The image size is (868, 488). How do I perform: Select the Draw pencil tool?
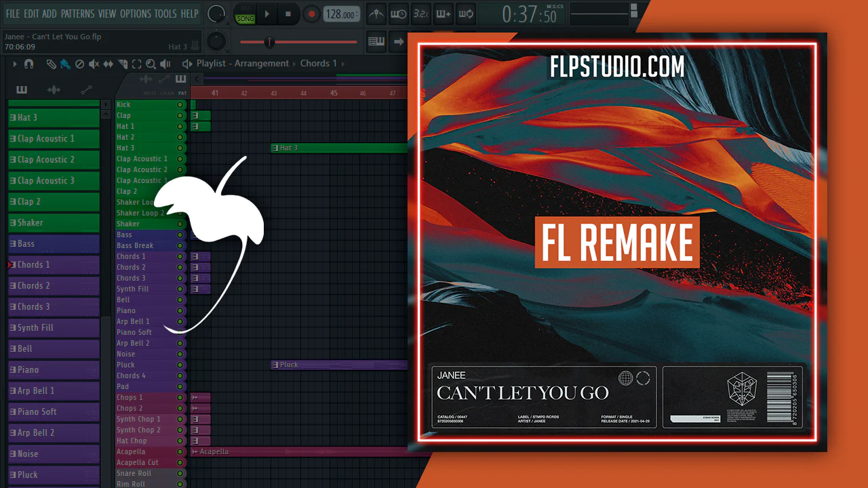pyautogui.click(x=51, y=64)
